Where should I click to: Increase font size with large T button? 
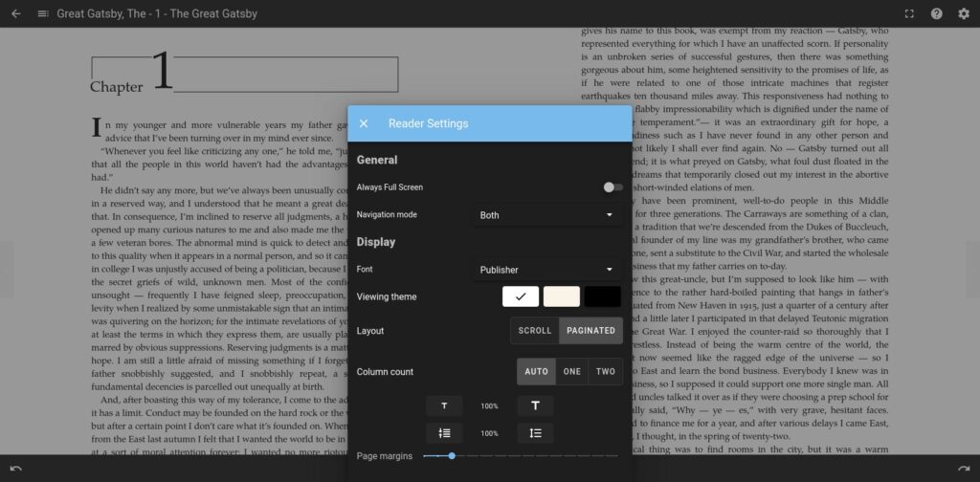(x=536, y=405)
